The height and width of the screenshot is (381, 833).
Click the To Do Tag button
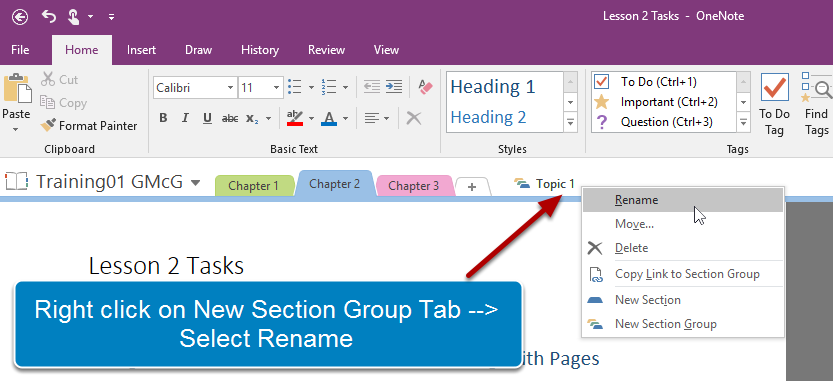point(775,105)
